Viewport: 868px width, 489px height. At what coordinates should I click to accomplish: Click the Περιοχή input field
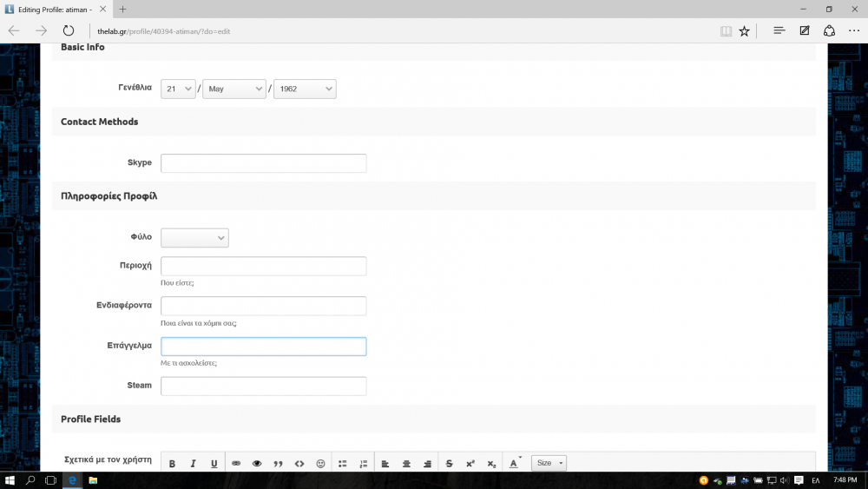coord(264,266)
